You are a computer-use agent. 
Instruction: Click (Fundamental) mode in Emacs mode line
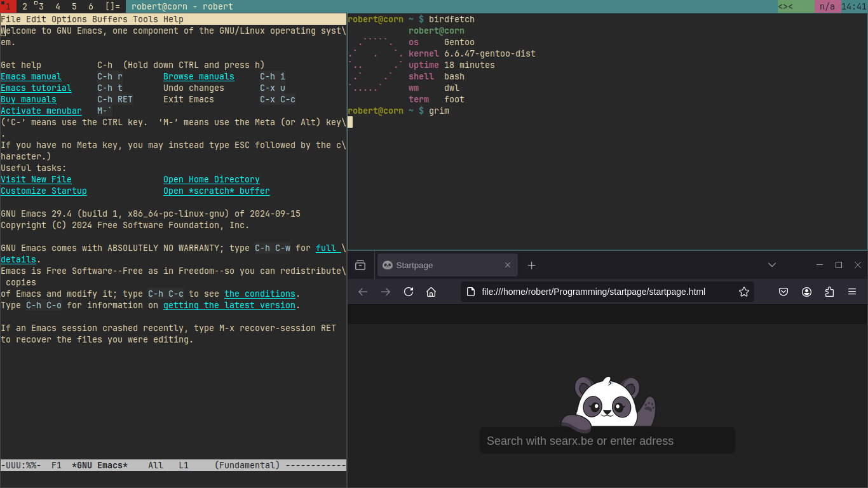click(x=247, y=465)
